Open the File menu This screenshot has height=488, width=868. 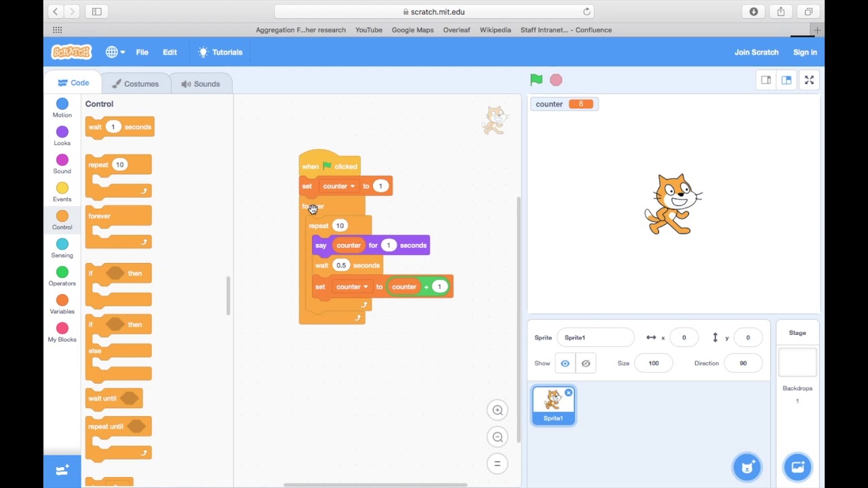(x=142, y=52)
